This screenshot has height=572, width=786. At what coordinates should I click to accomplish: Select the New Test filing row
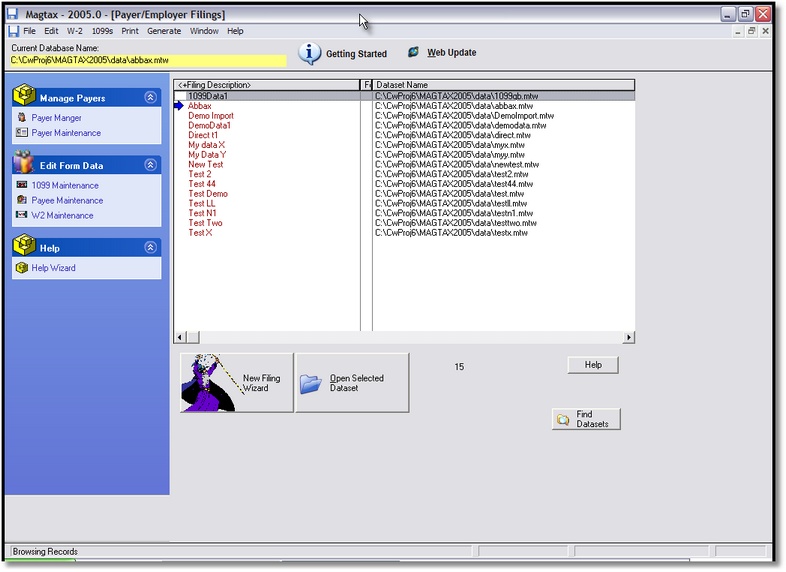click(x=405, y=164)
